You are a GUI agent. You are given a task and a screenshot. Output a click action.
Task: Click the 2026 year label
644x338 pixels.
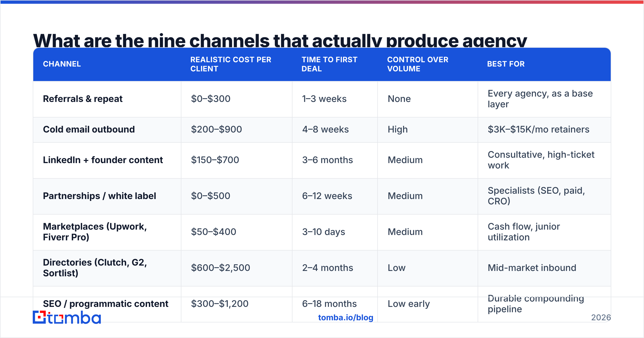[601, 318]
